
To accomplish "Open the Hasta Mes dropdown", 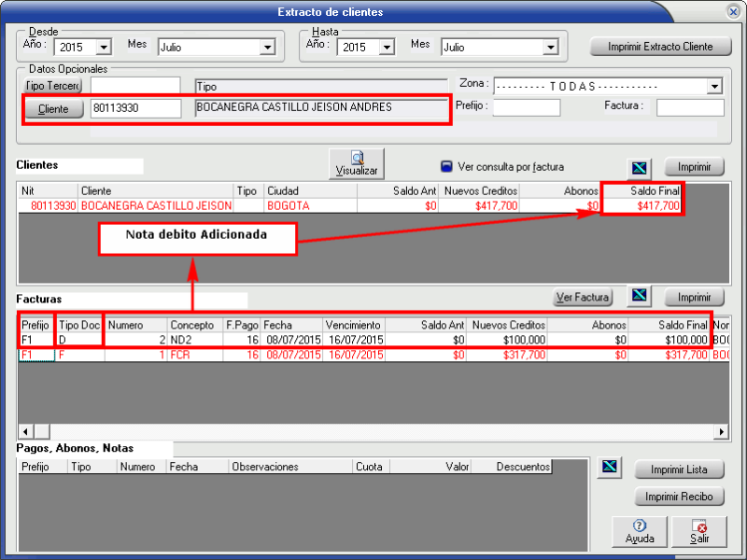I will click(x=551, y=47).
